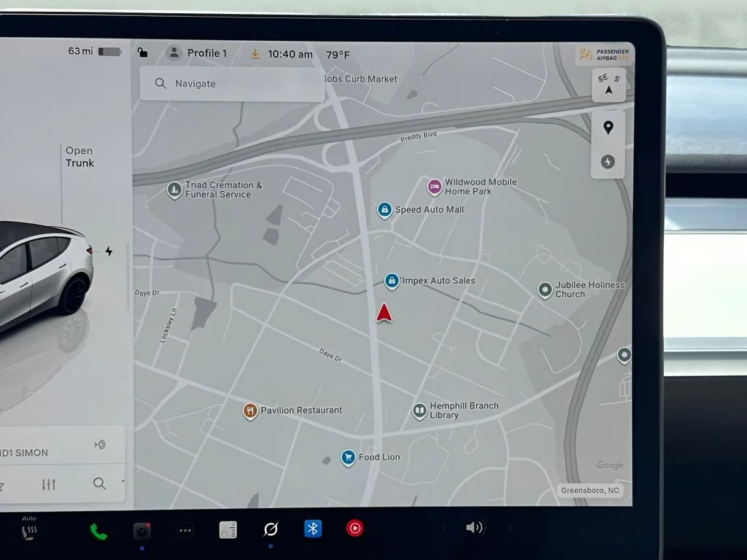Image resolution: width=747 pixels, height=560 pixels.
Task: Toggle the auto seat heater
Action: tap(29, 529)
